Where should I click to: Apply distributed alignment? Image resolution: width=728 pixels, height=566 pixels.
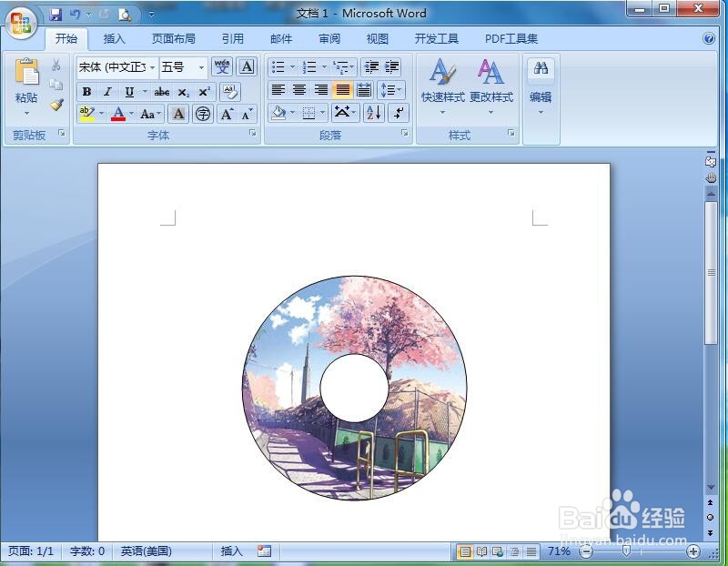pos(363,89)
